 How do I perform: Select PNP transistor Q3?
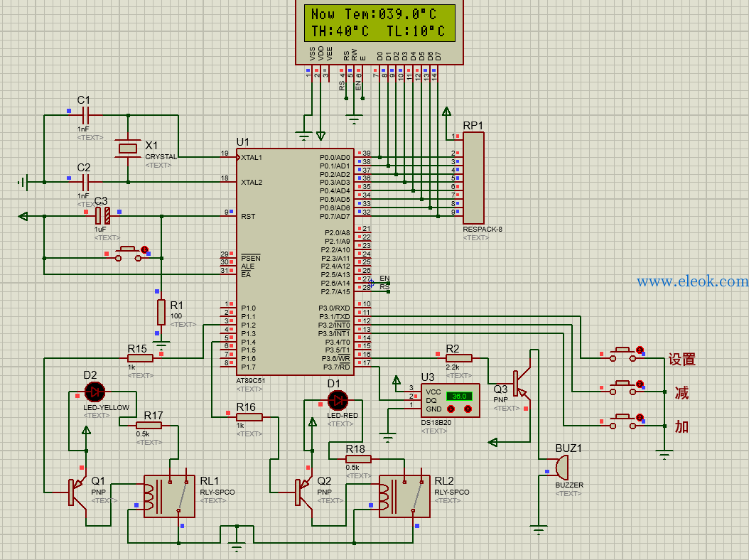522,384
